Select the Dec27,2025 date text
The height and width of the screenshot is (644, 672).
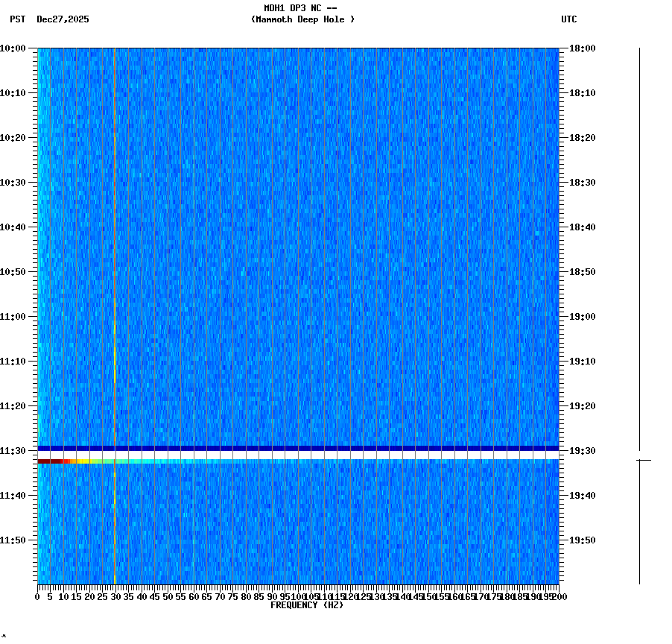tap(63, 20)
